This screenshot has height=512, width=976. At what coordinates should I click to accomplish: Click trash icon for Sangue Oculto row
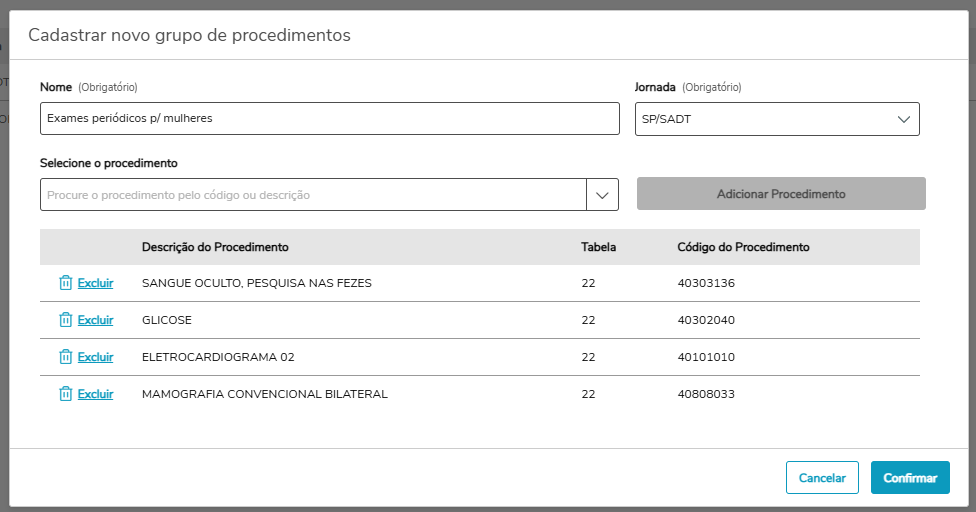tap(65, 283)
